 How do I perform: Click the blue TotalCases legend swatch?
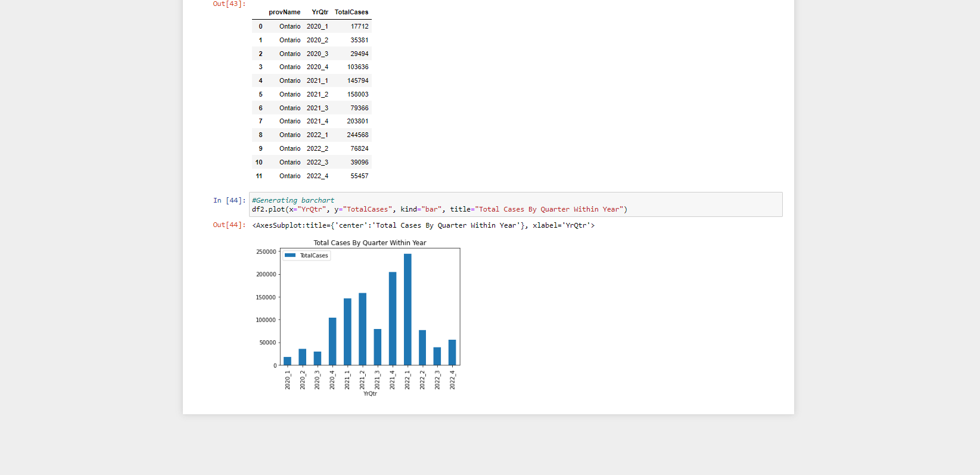tap(290, 256)
